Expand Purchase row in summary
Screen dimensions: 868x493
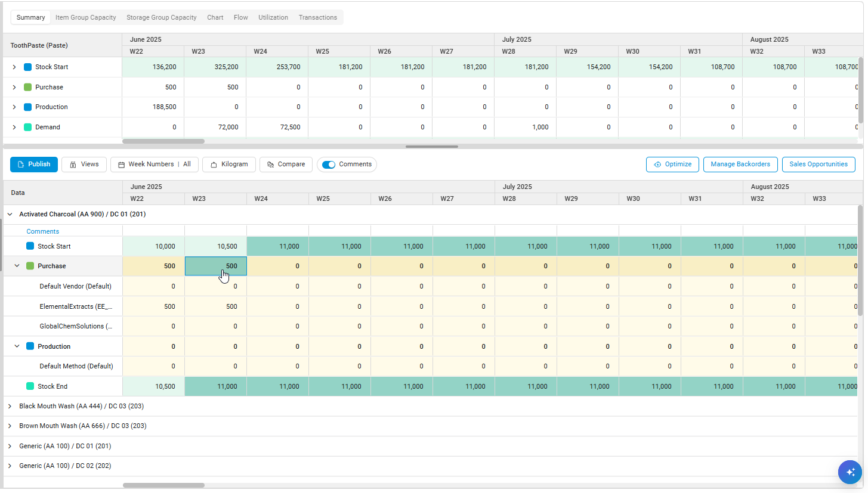[14, 87]
